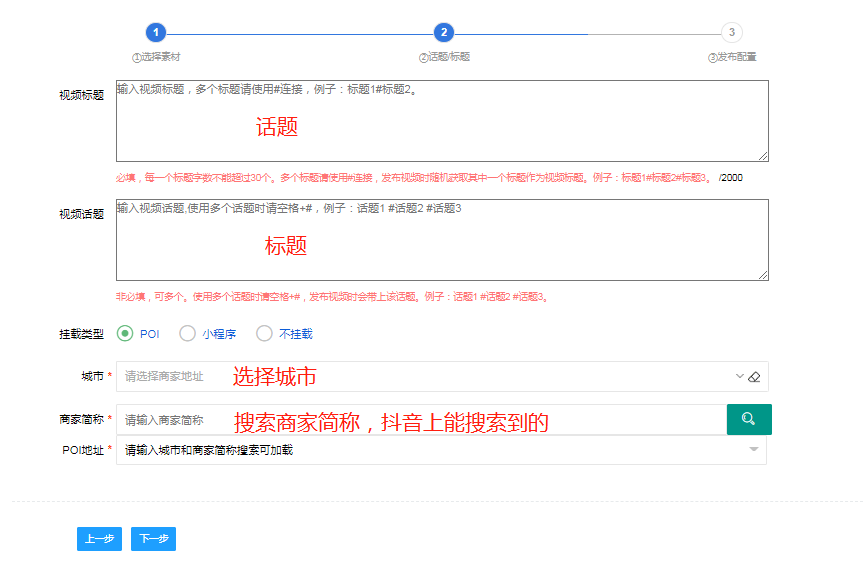The image size is (863, 566).
Task: Click the 发布配置 step label
Action: [734, 57]
